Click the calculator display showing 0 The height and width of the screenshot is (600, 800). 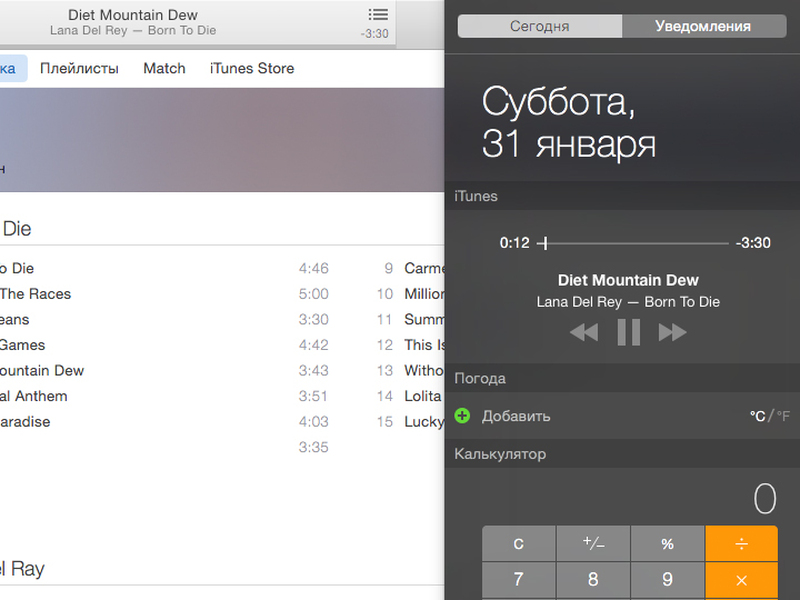pyautogui.click(x=765, y=498)
